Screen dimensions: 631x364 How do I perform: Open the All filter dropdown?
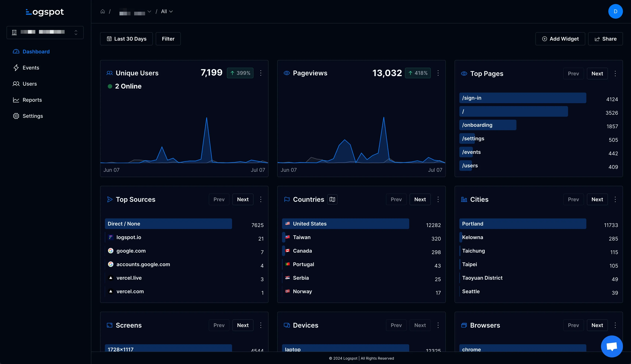tap(166, 11)
